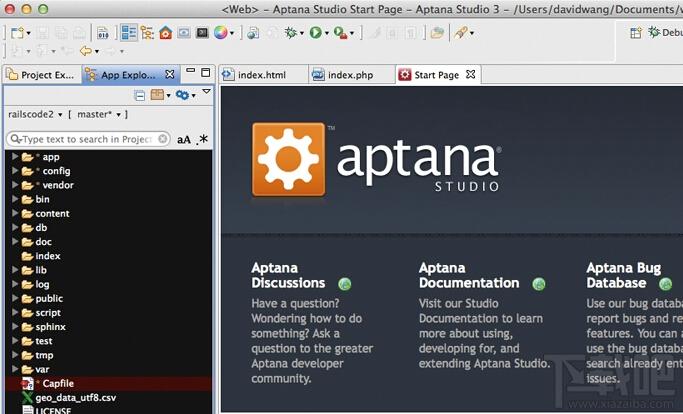Expand the db folder

(x=15, y=227)
